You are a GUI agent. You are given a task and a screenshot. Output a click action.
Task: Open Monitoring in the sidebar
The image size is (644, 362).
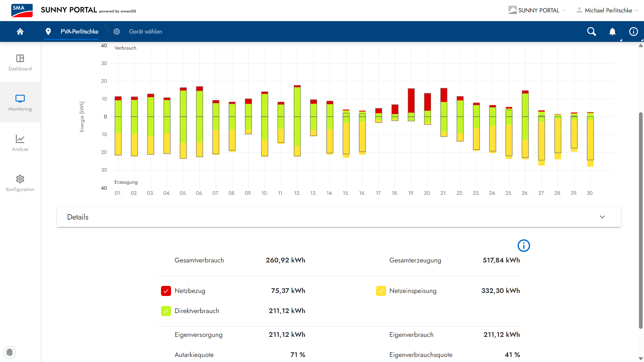pos(20,103)
